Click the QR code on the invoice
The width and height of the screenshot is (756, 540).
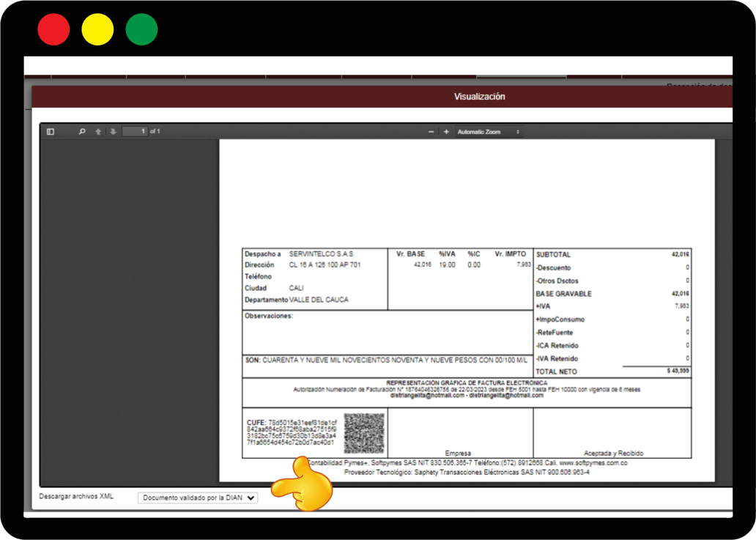365,433
